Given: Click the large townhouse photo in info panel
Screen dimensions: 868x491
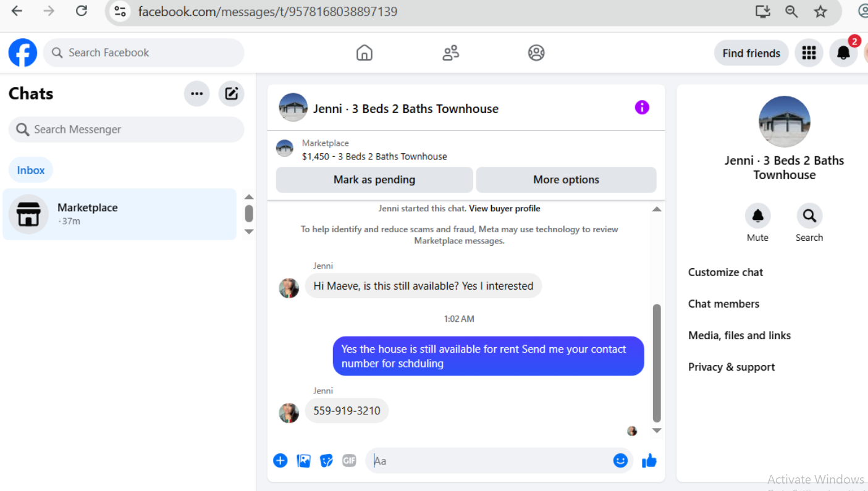Looking at the screenshot, I should [785, 122].
